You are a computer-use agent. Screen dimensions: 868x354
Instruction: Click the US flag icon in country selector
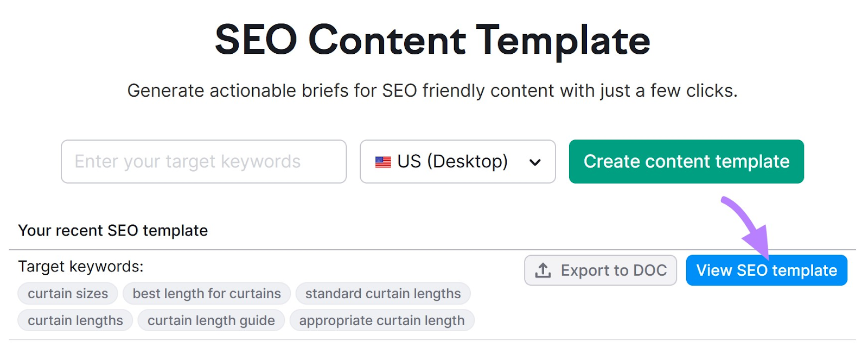tap(383, 162)
